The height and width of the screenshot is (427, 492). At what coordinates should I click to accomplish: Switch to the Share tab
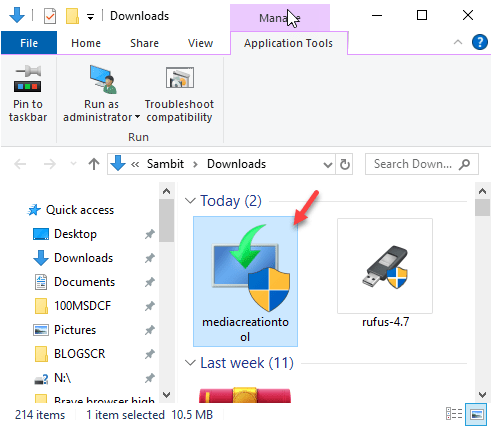pos(144,43)
